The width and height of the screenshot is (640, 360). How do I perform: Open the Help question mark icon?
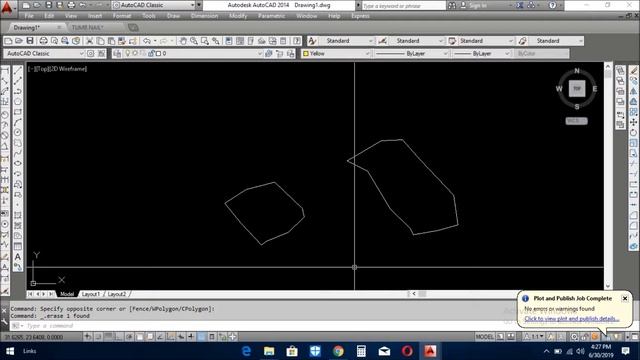(297, 41)
